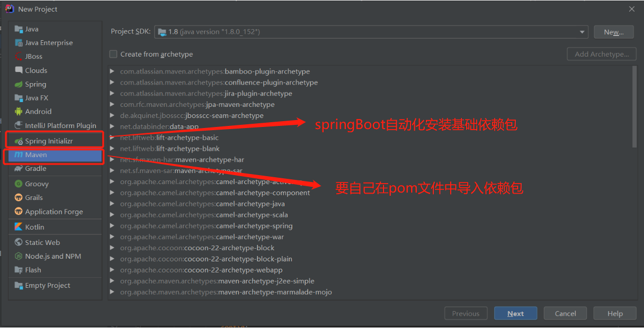
Task: Select cocoon-22-archetype-webapp row text
Action: point(201,270)
